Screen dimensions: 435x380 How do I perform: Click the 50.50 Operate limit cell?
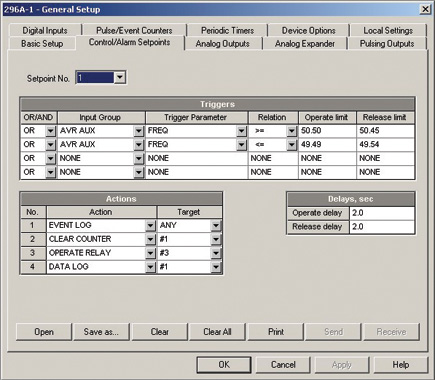click(327, 131)
